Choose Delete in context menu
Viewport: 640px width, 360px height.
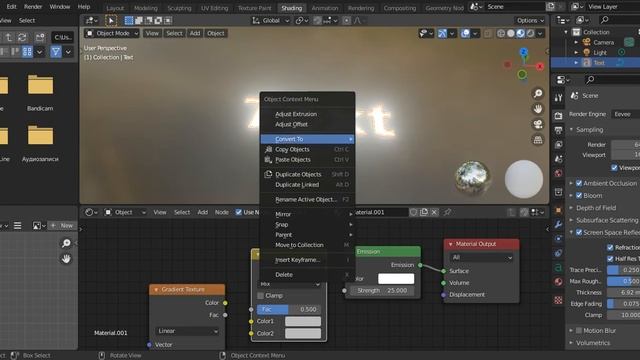(307, 275)
